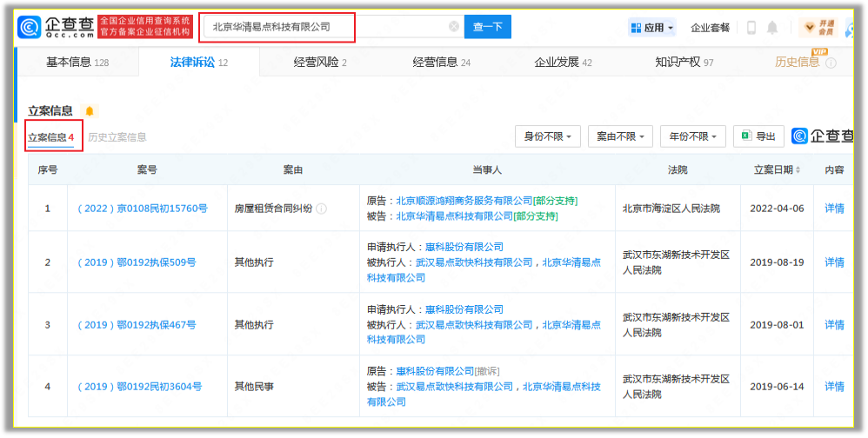
Task: Switch to the 知识产权 tab
Action: tap(684, 63)
